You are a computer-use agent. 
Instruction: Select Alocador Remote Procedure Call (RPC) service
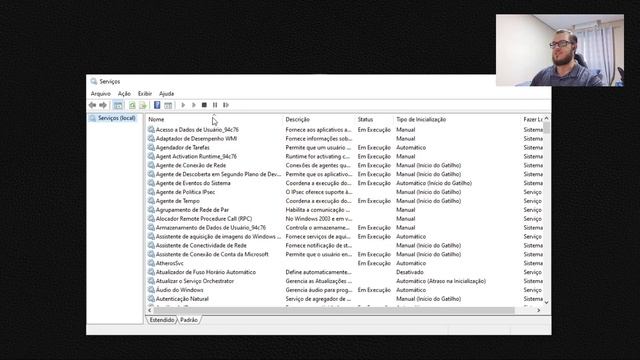pyautogui.click(x=204, y=219)
